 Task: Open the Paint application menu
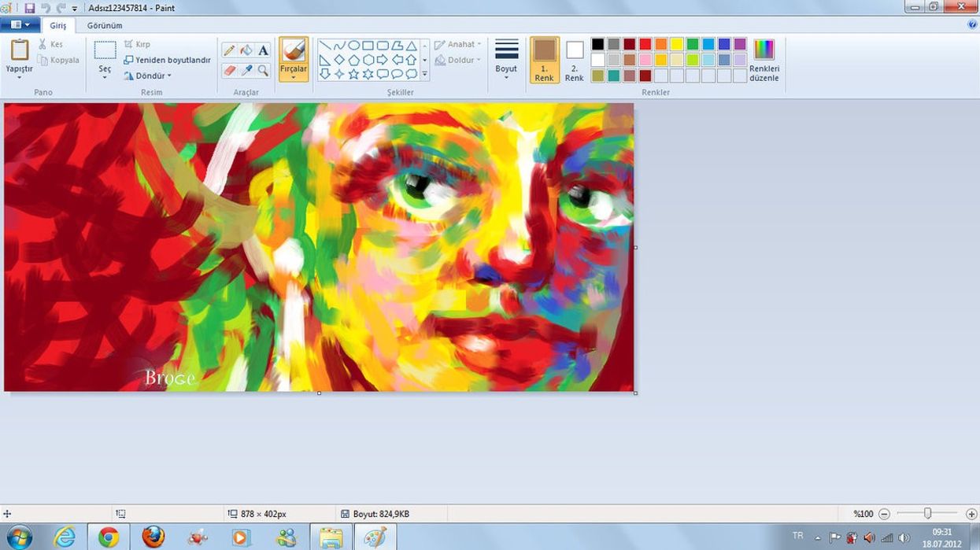point(20,24)
